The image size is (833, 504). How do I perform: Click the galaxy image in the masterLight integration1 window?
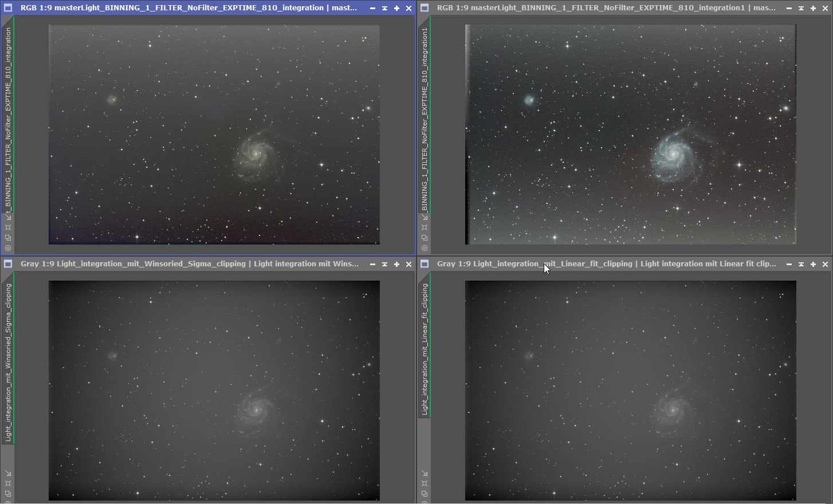click(x=631, y=135)
